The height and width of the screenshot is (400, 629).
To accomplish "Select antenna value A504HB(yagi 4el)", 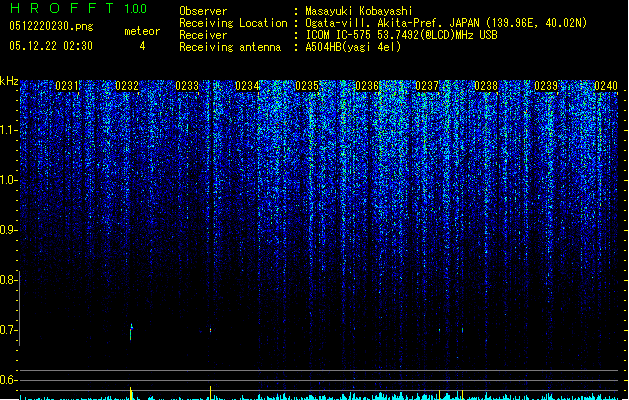I will (353, 47).
